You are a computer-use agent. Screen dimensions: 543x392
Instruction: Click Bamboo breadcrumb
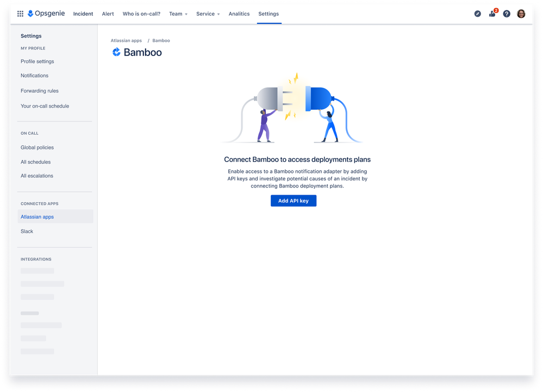[161, 41]
